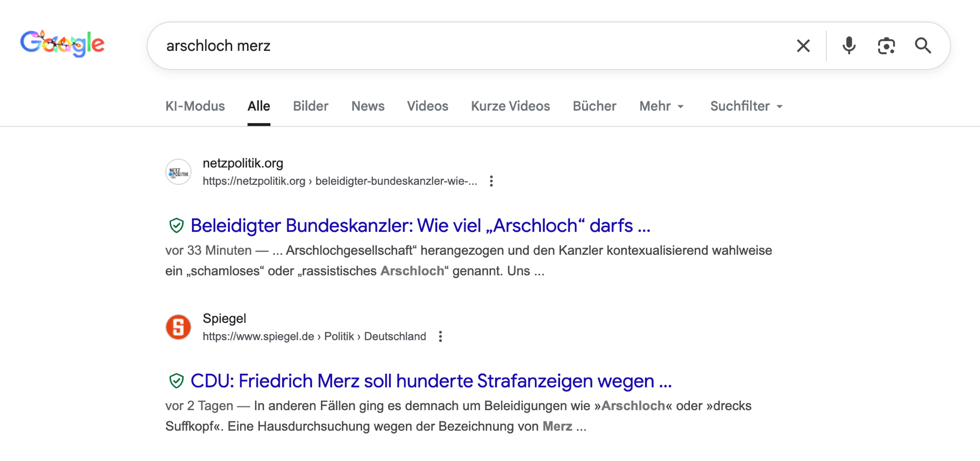Click the Google logo to go home
980x461 pixels.
62,44
